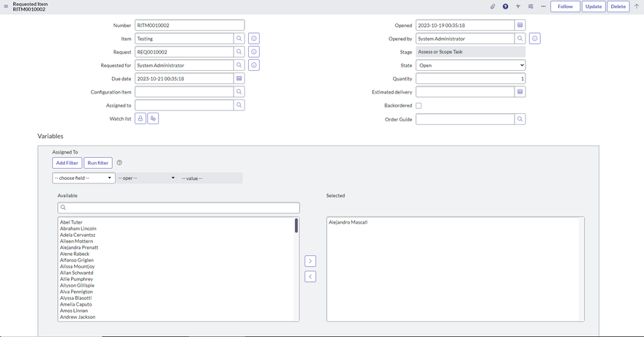Select Abraham Lincoln in Available list
The height and width of the screenshot is (337, 644).
pos(78,229)
